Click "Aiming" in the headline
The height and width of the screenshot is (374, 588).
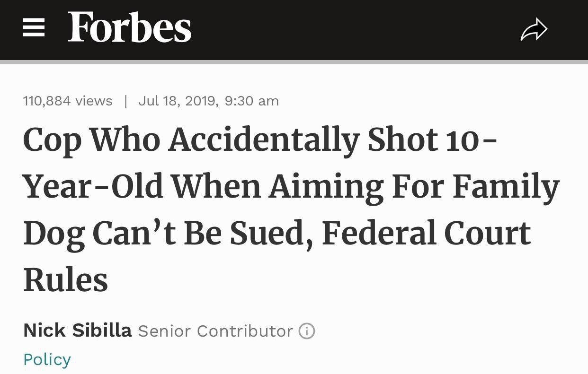326,187
